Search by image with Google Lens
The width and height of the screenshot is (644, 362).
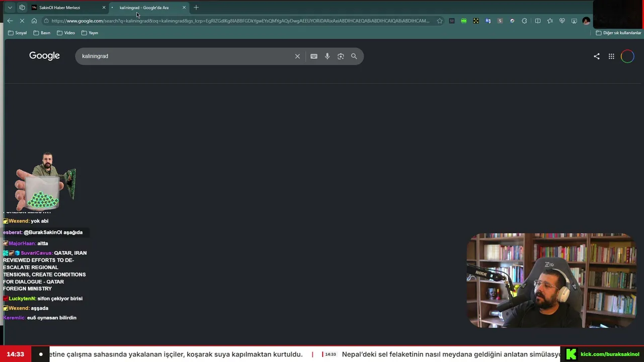(341, 56)
